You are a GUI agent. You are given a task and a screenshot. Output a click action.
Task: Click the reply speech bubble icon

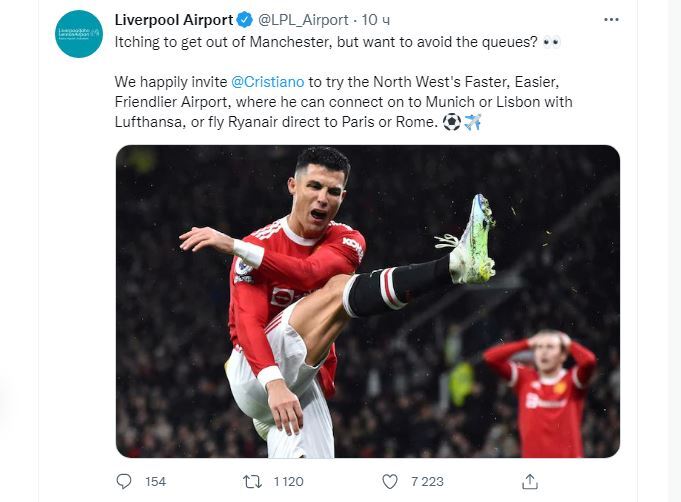124,481
